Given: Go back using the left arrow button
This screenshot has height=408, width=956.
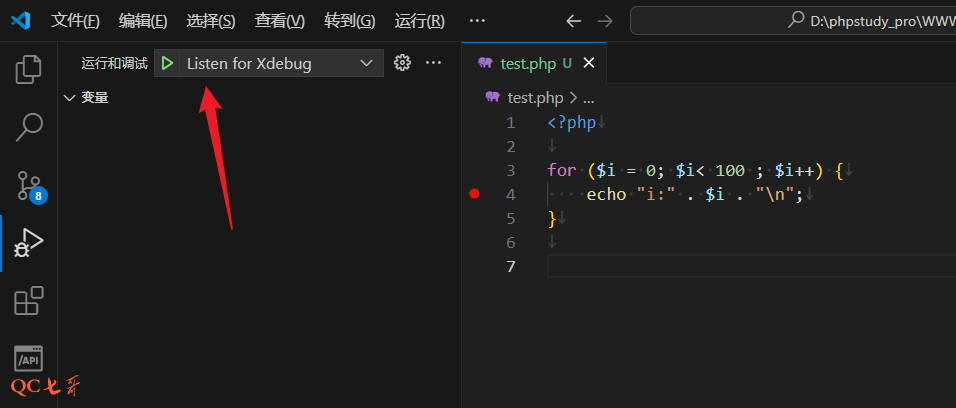Looking at the screenshot, I should point(573,20).
